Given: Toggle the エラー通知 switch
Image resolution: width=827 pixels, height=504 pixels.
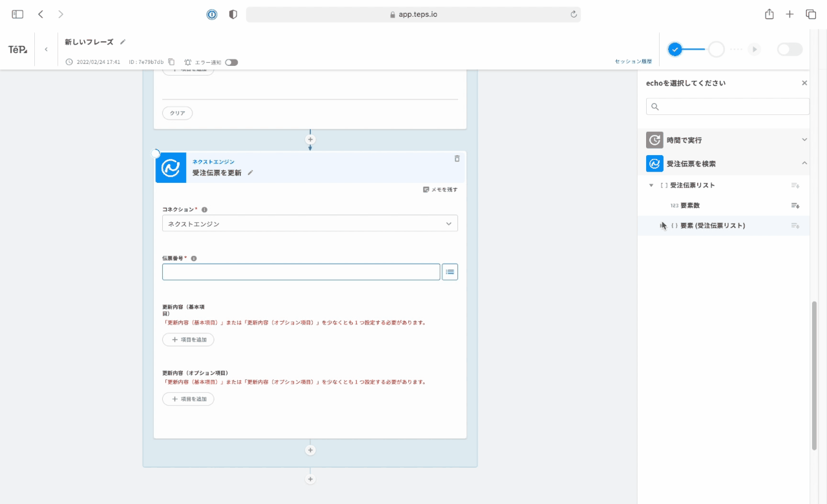Looking at the screenshot, I should 231,63.
